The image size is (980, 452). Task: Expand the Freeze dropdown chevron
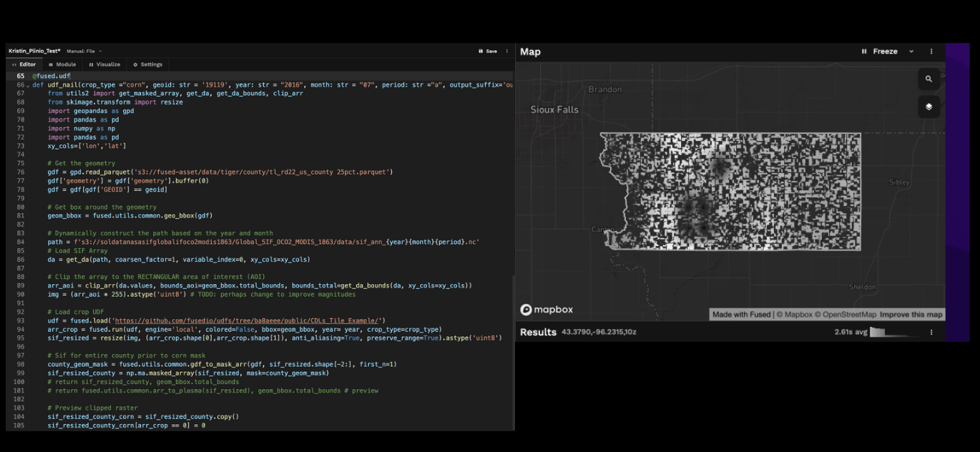911,51
